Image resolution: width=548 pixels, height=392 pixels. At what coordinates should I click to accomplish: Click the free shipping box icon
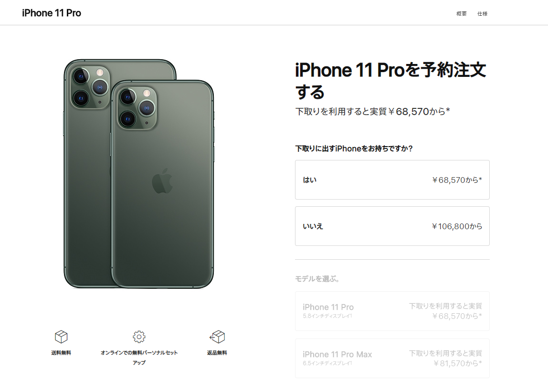(x=61, y=337)
